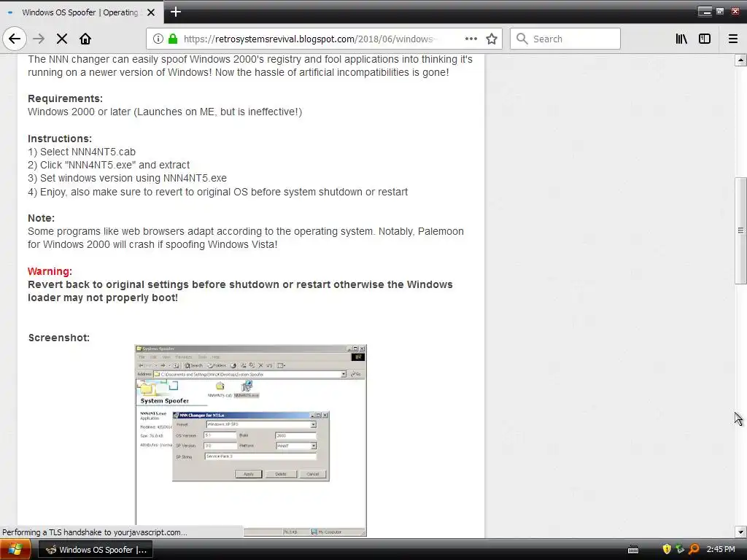The width and height of the screenshot is (747, 560).
Task: Click the Note heading
Action: tap(41, 218)
